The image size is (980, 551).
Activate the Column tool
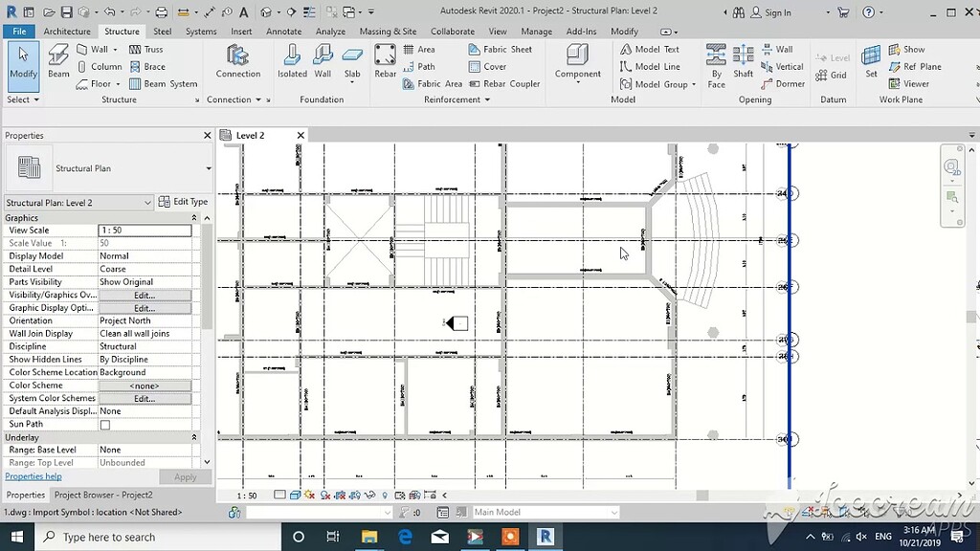pos(100,66)
